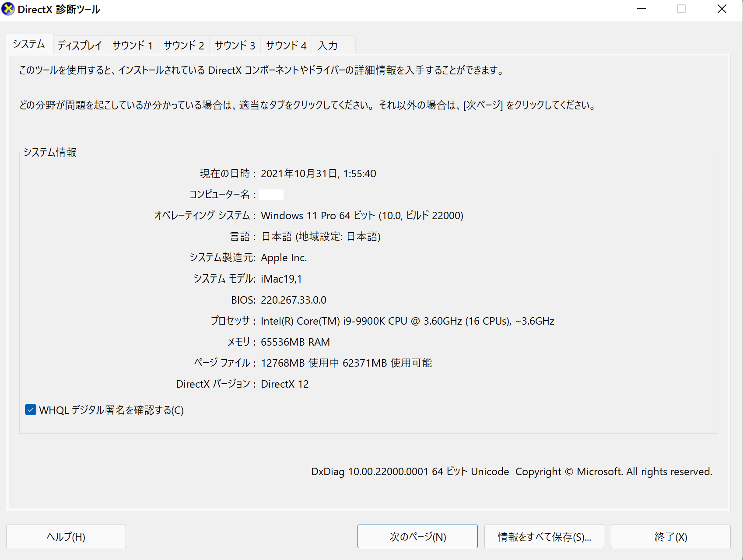Click the DirectX 診断ツール window title
The width and height of the screenshot is (743, 560).
point(59,9)
